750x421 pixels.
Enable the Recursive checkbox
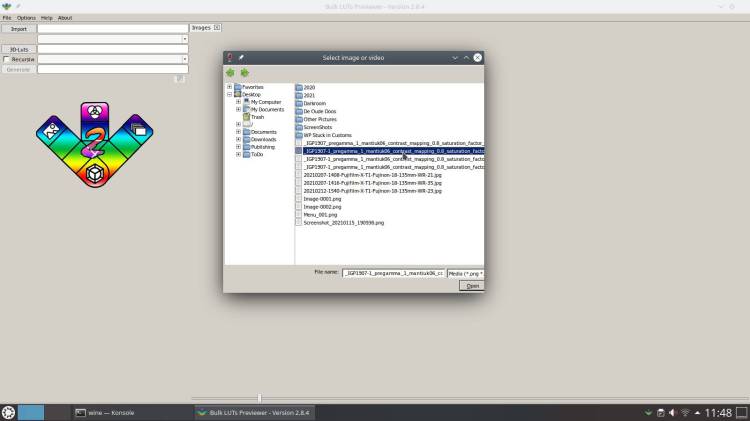6,59
